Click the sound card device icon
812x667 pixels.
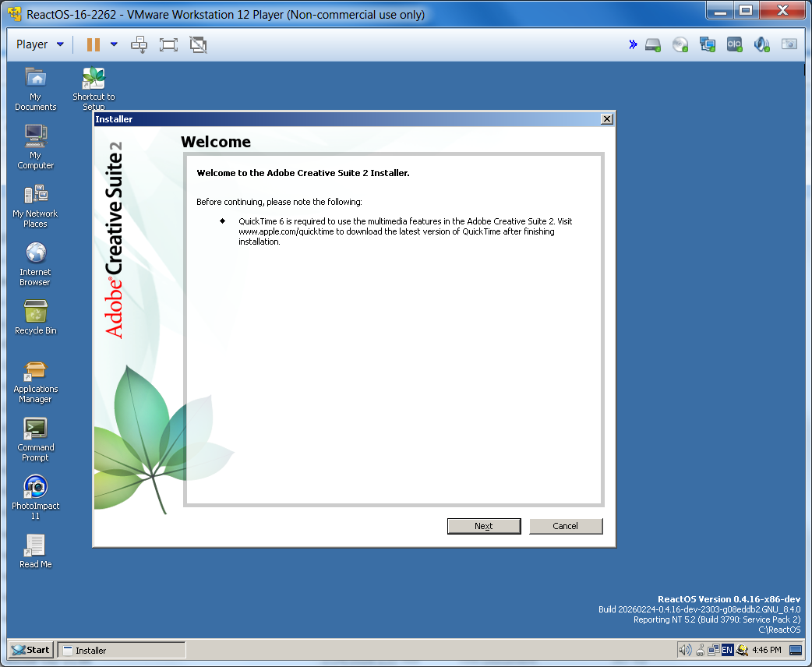[x=761, y=44]
